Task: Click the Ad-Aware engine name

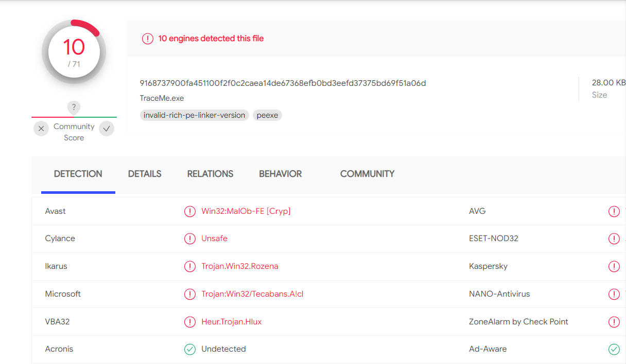Action: point(488,349)
